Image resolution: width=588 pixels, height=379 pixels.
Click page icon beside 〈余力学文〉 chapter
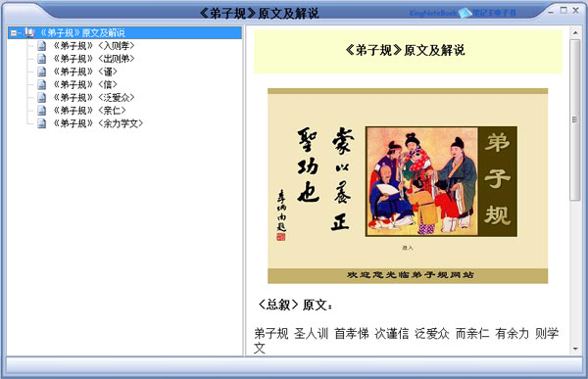[41, 123]
